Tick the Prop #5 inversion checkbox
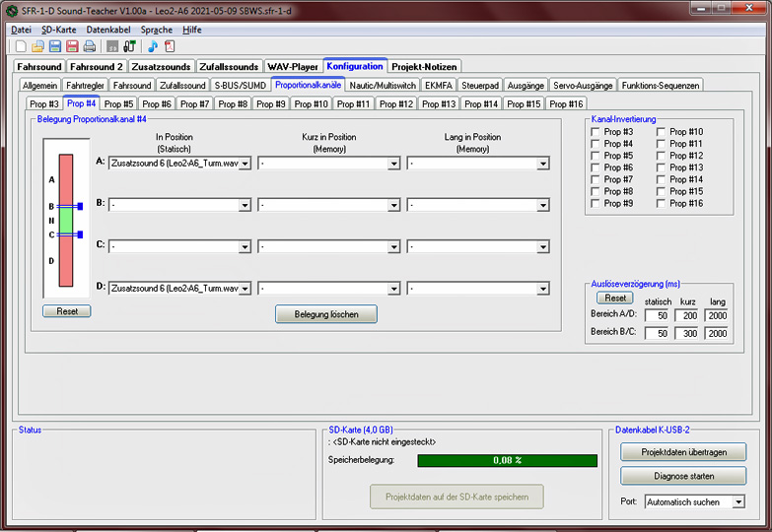The width and height of the screenshot is (772, 532). pos(596,156)
